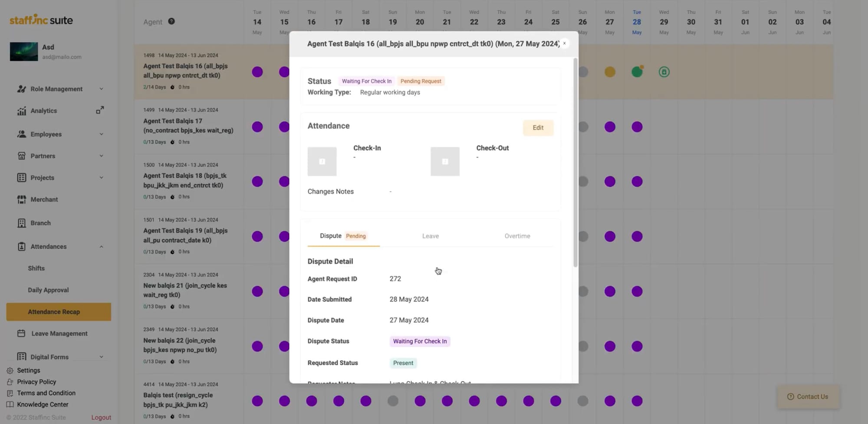Collapse the Attendances menu chevron
868x424 pixels.
[101, 246]
